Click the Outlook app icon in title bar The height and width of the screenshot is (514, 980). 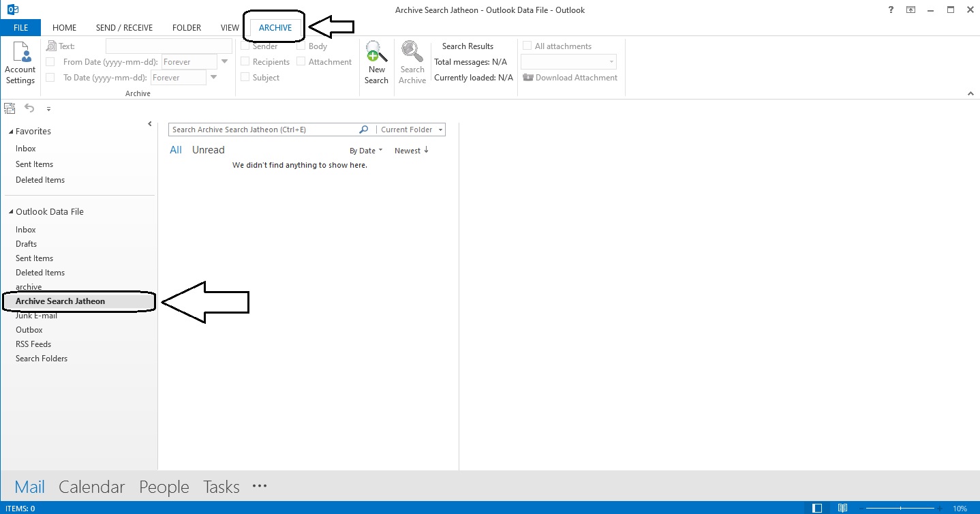12,10
